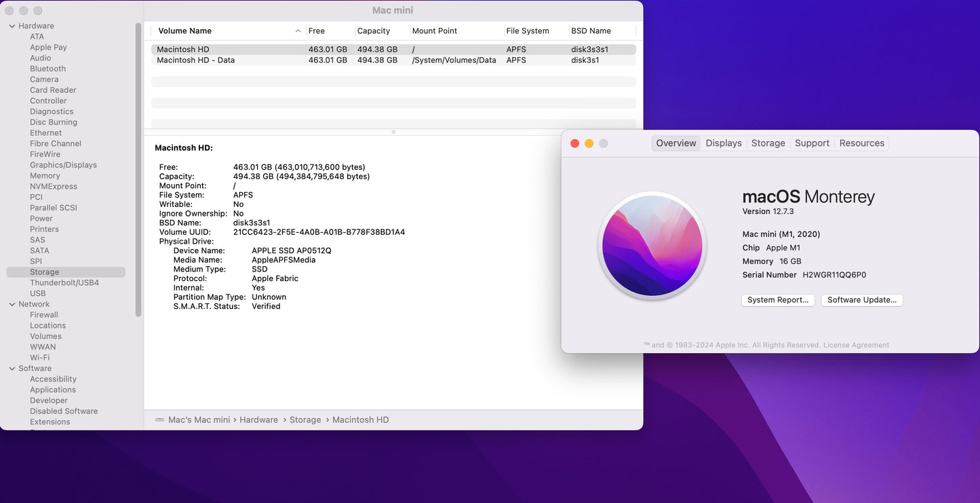The image size is (980, 503).
Task: Switch to the Overview tab
Action: [676, 143]
